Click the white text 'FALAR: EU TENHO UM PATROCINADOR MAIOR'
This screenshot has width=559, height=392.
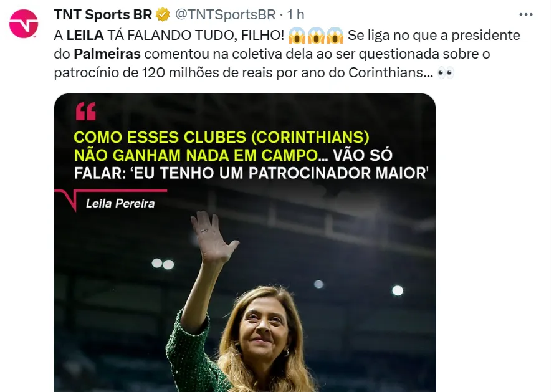pos(251,173)
